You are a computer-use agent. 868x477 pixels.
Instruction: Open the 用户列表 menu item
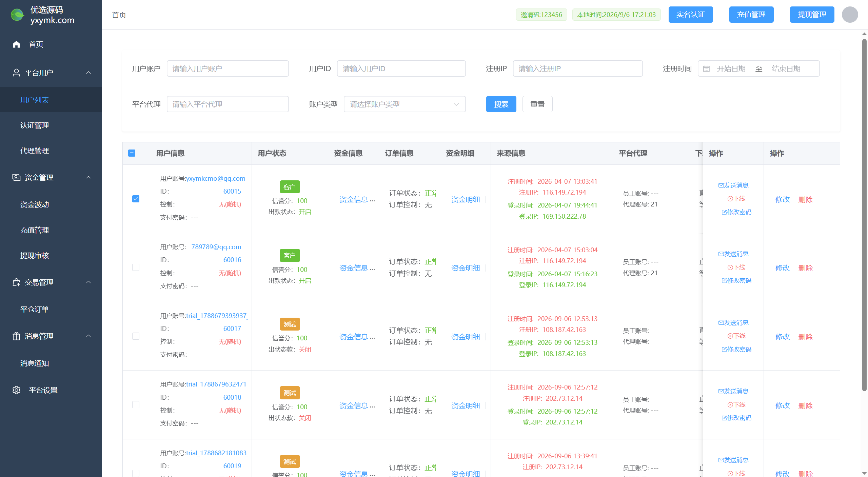(51, 100)
